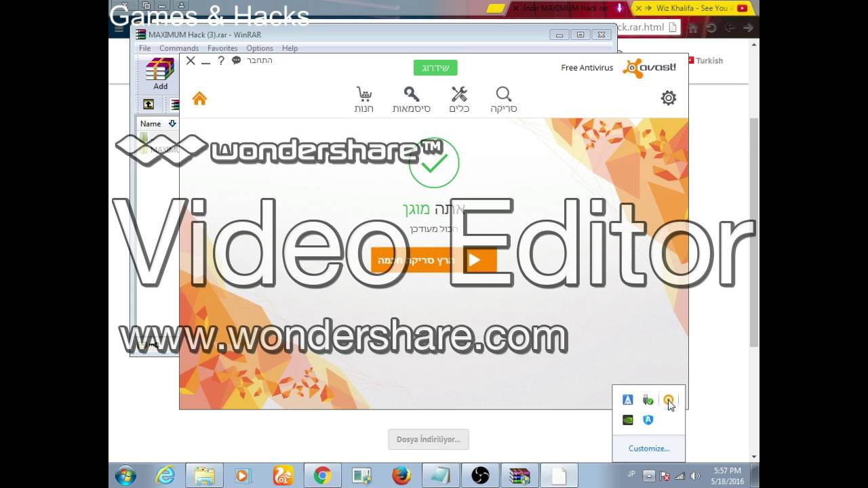Open Google Chrome from taskbar
This screenshot has width=868, height=488.
point(322,476)
